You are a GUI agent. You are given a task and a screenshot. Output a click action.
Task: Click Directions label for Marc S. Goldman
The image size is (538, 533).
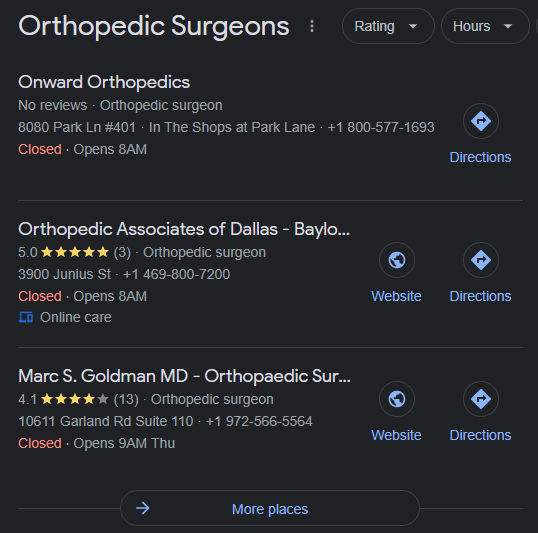[x=480, y=435]
